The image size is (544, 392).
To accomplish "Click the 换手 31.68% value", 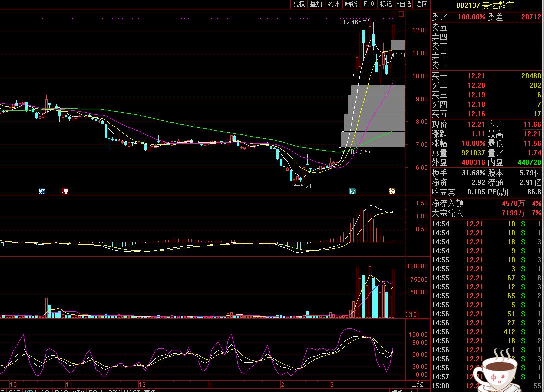I will point(473,173).
